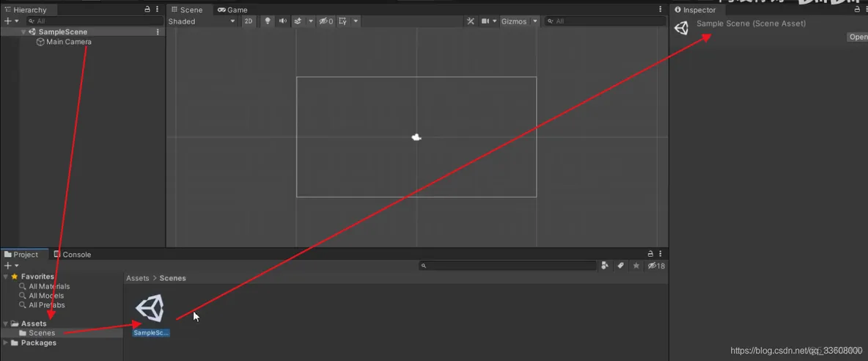The height and width of the screenshot is (361, 868).
Task: Open Search by Type filter icon
Action: tap(605, 266)
